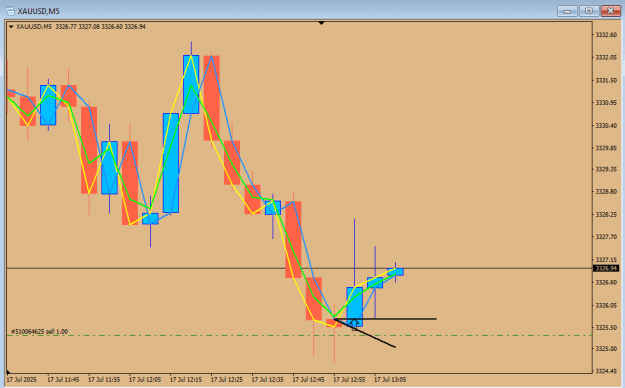Click the 3329.35 price scale label
This screenshot has height=388, width=625.
[x=606, y=169]
